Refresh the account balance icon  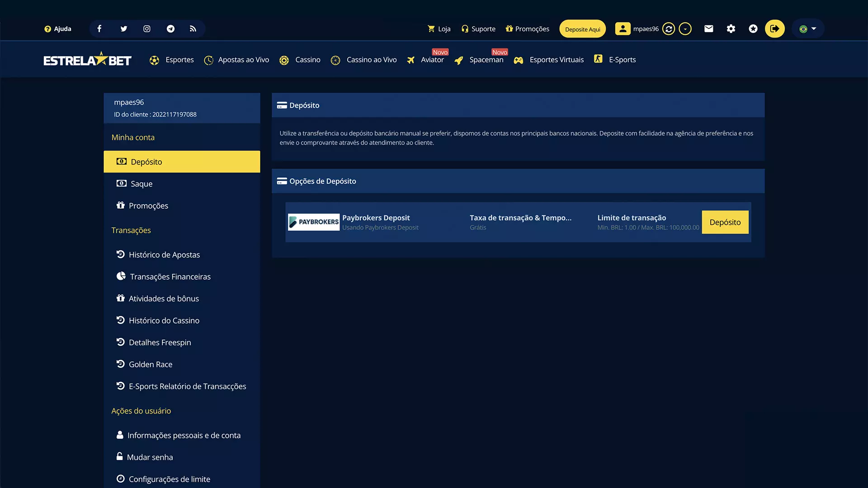coord(669,29)
